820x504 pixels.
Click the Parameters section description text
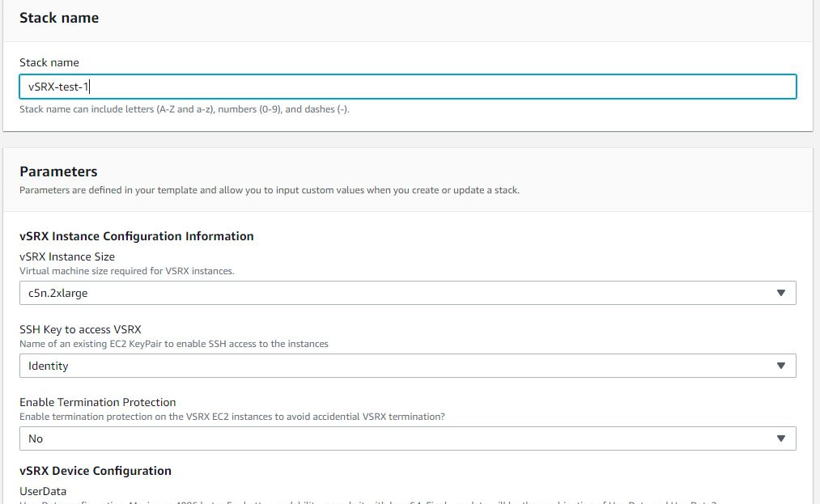coord(269,190)
